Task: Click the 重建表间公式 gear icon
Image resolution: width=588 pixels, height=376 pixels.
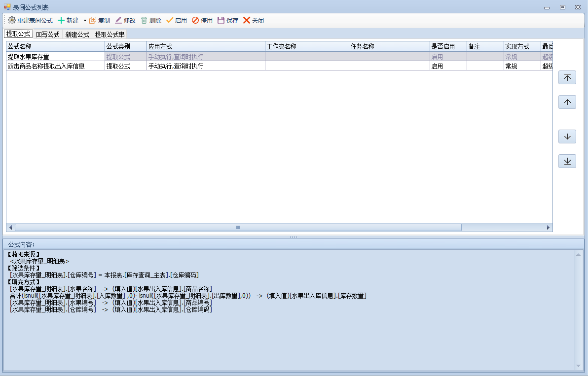Action: pos(12,21)
